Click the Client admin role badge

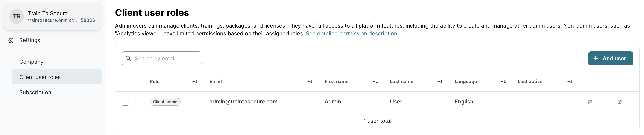(165, 102)
